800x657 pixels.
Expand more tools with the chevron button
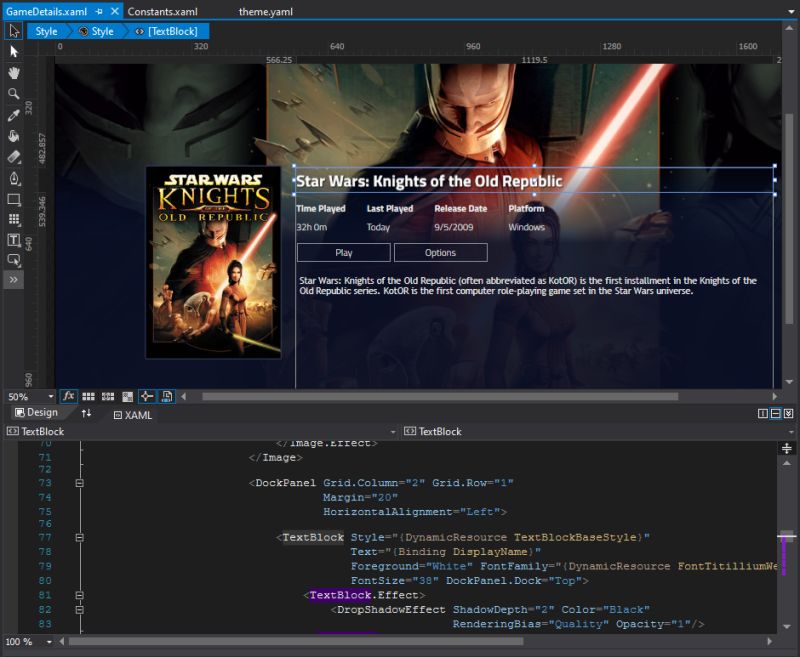click(x=13, y=281)
